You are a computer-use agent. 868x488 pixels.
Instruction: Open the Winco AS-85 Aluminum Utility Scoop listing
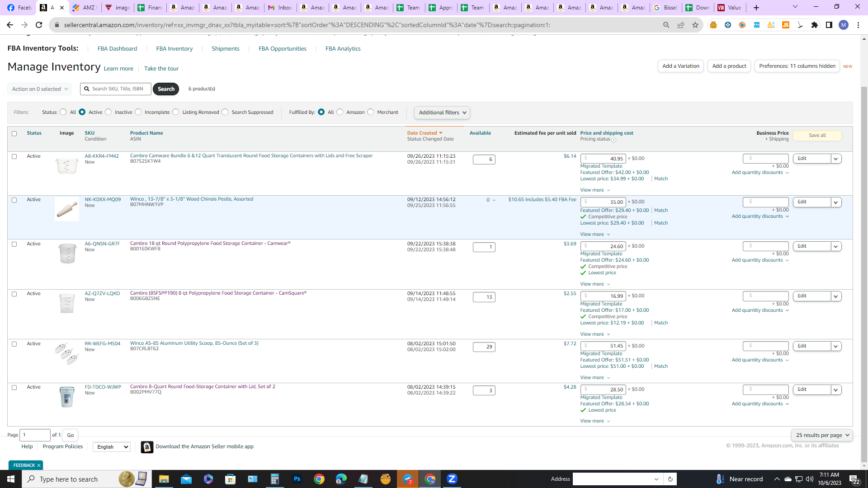[194, 343]
